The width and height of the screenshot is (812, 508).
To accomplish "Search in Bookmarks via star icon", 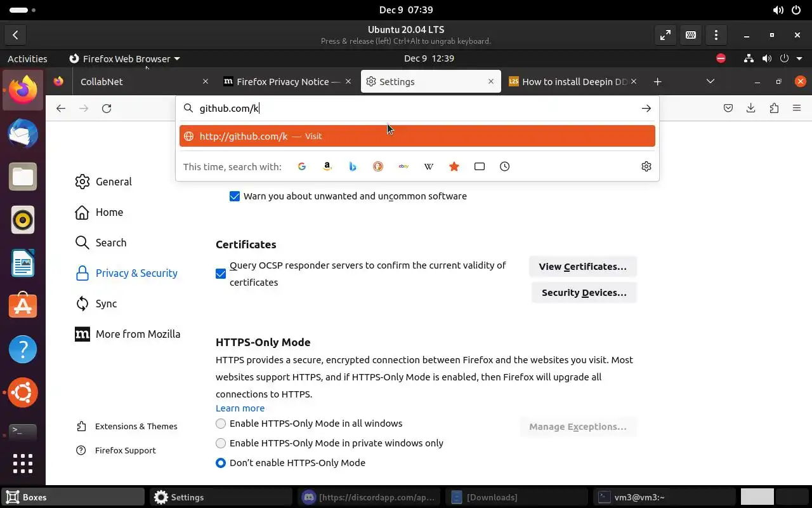I will (454, 166).
